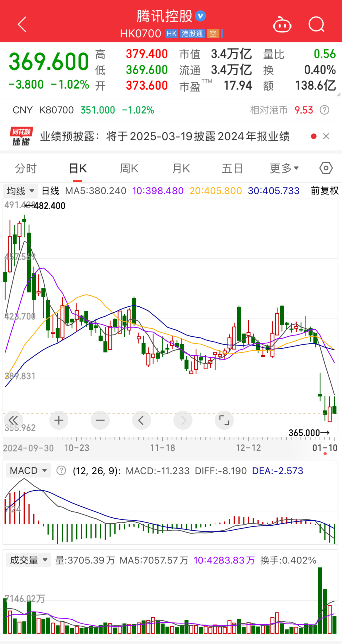Move chart left with previous arrow
This screenshot has height=644, width=342.
[141, 420]
